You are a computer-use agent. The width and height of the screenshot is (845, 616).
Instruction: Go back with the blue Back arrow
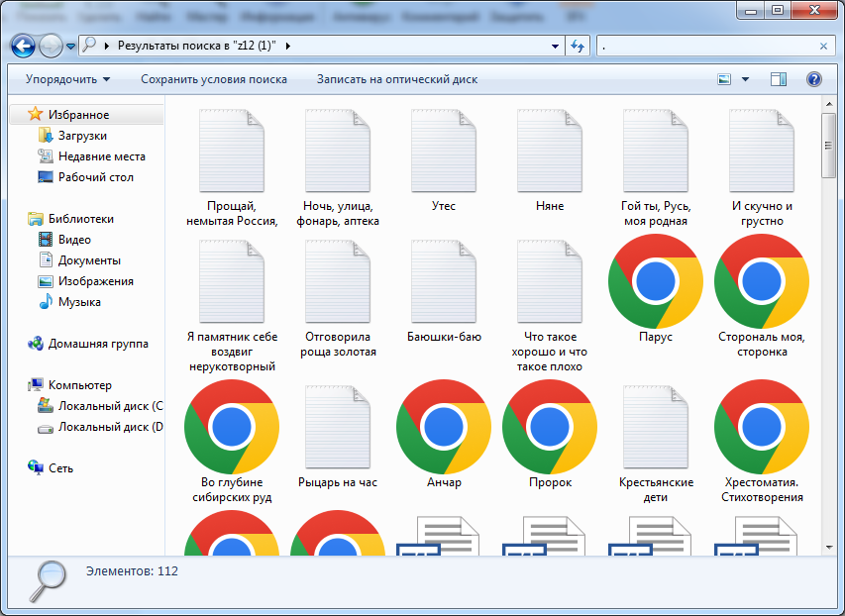(23, 47)
